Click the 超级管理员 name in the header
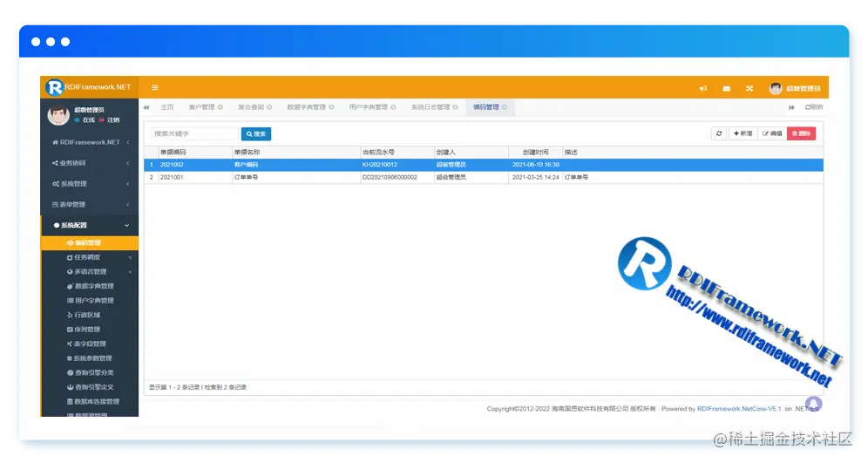This screenshot has width=868, height=463. (x=804, y=89)
